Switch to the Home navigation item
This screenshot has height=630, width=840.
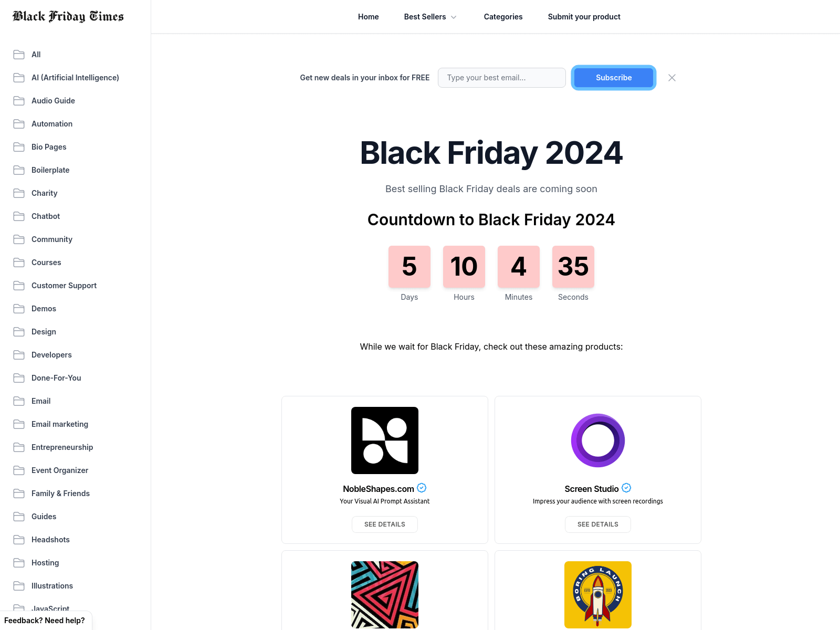368,16
